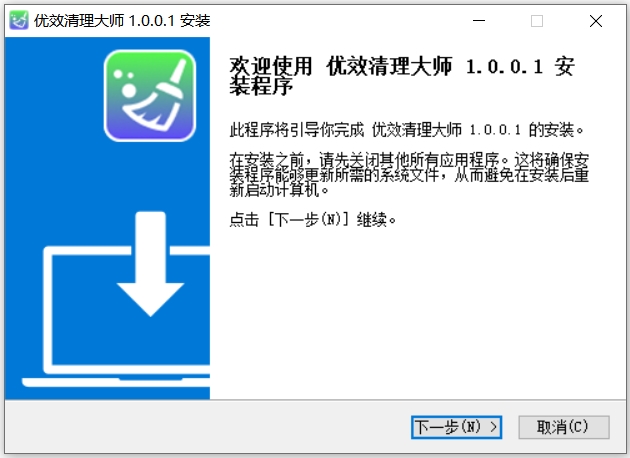Minimize the installer window
This screenshot has width=630, height=458.
coord(479,20)
